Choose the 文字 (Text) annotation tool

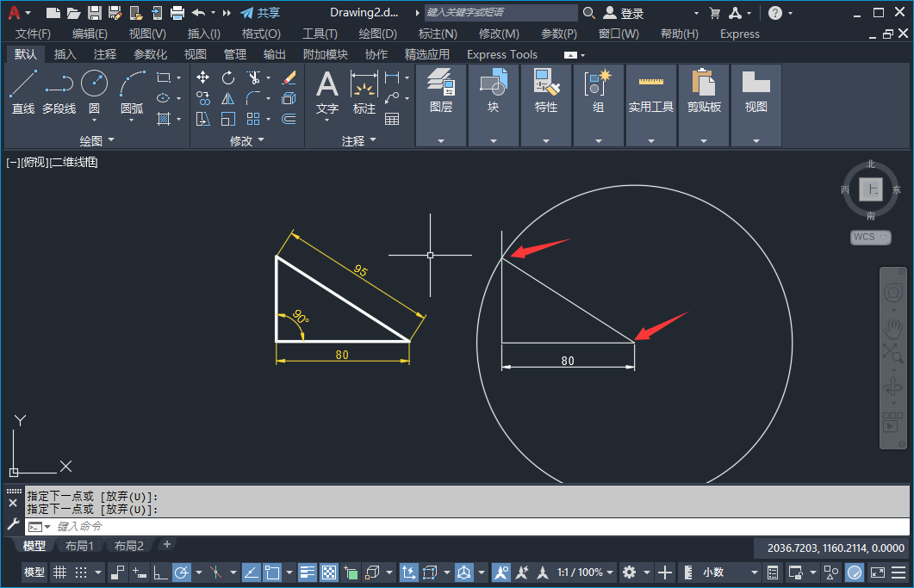[x=327, y=92]
